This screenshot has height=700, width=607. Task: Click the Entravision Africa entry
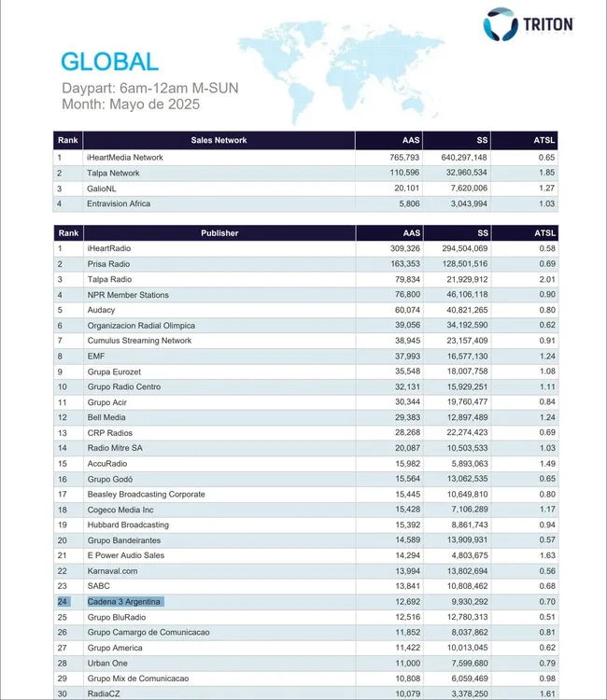(119, 203)
